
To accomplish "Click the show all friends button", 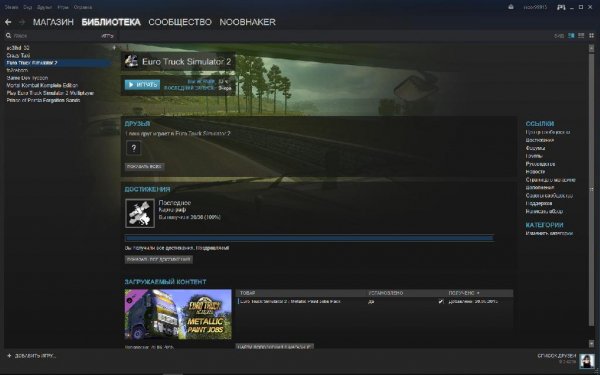I will pos(145,166).
